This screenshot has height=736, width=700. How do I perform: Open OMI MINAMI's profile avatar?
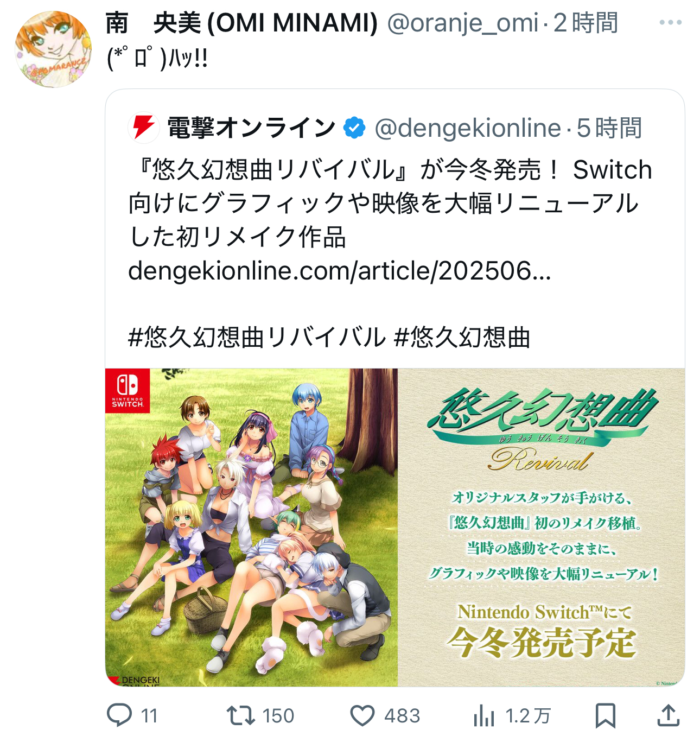(53, 49)
